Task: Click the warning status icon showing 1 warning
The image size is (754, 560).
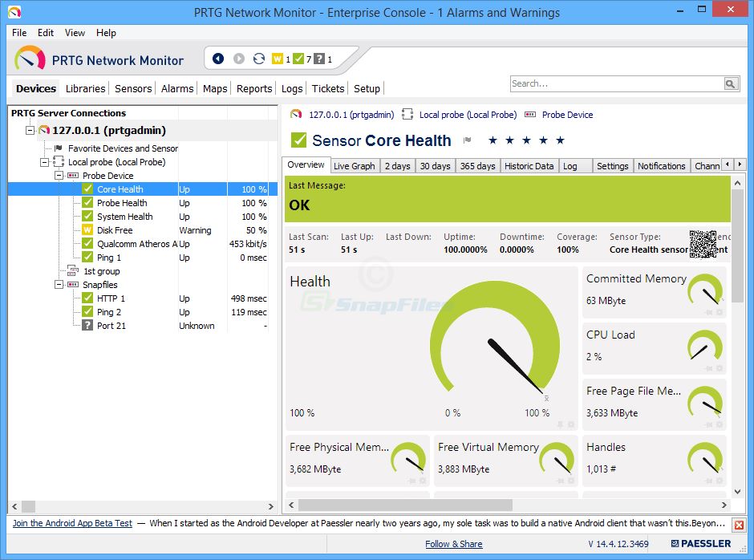Action: pyautogui.click(x=278, y=59)
